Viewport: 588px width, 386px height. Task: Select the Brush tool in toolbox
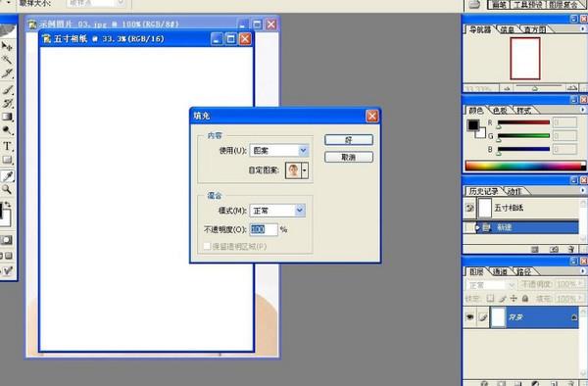7,89
